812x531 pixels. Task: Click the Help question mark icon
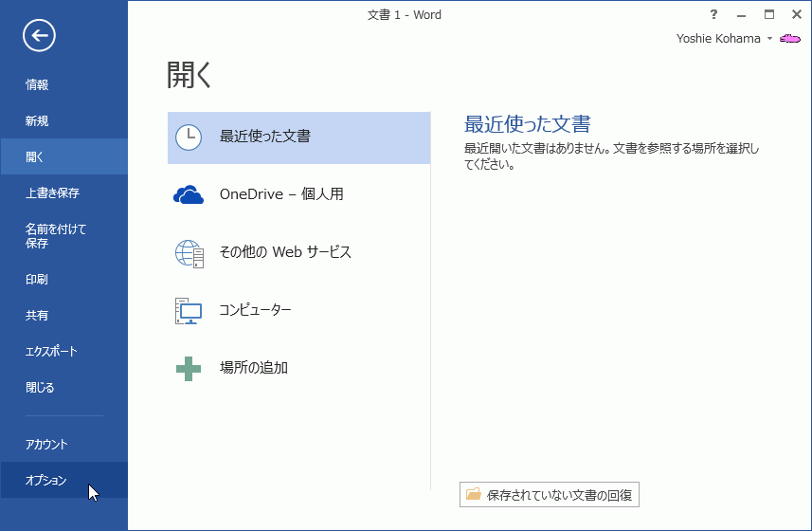point(714,14)
